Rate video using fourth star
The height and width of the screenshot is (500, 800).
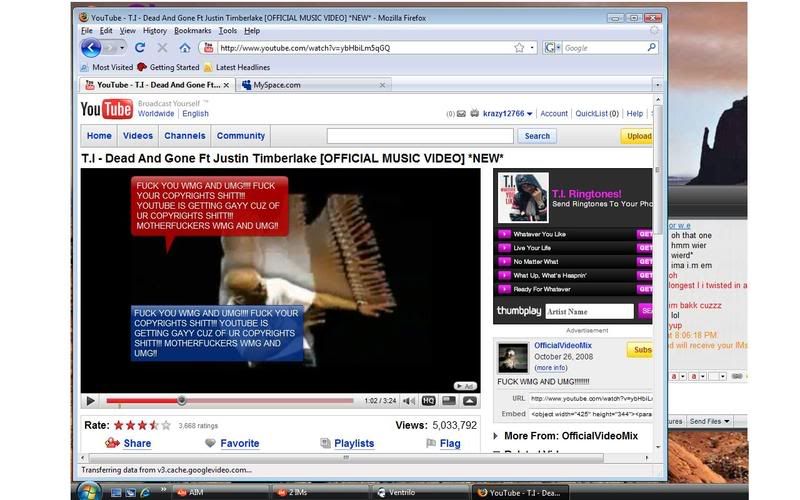coord(154,425)
